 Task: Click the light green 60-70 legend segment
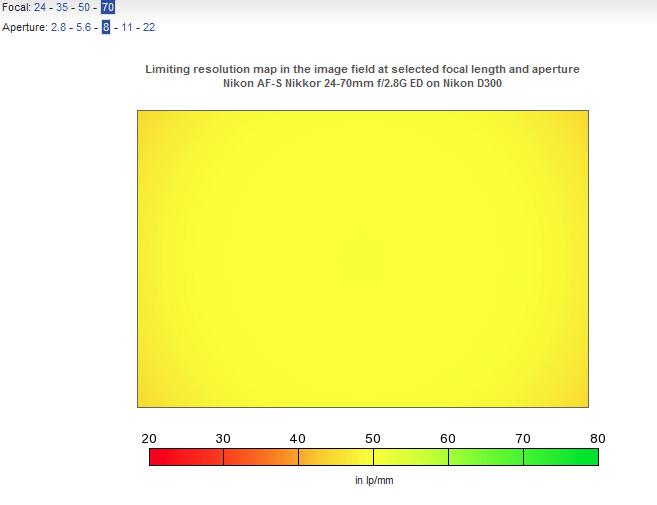point(486,457)
